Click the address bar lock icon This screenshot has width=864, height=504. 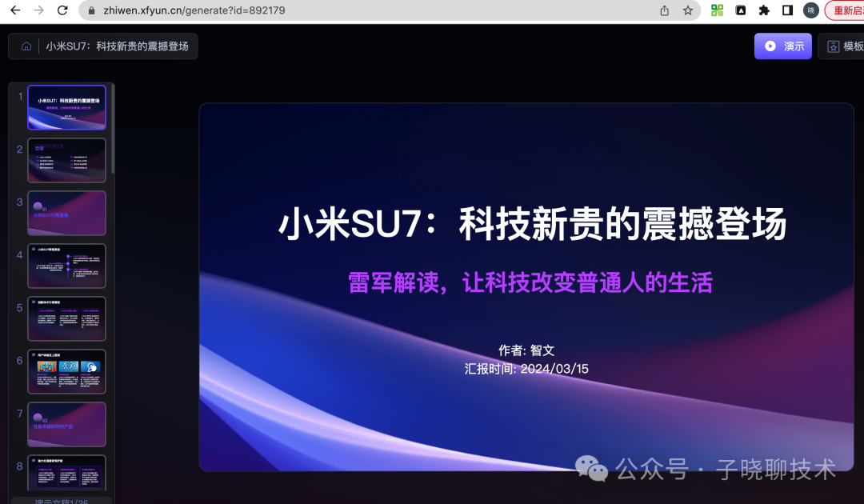click(91, 10)
